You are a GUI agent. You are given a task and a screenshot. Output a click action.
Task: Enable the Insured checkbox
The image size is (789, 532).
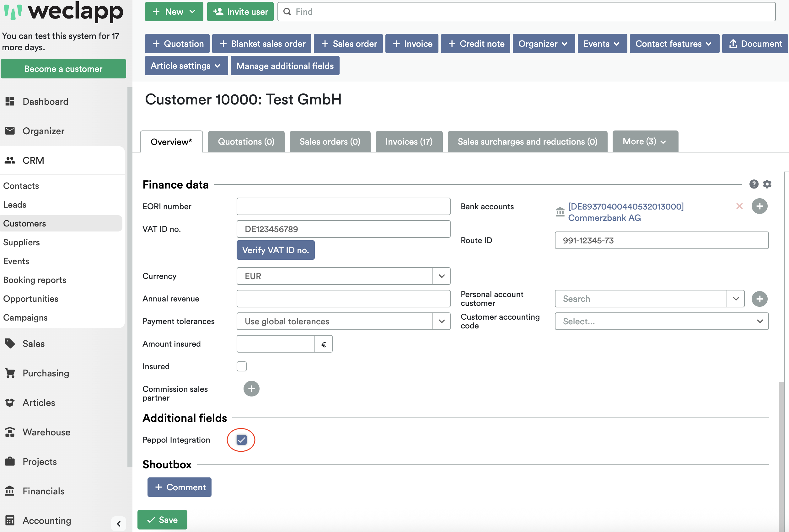(x=241, y=366)
